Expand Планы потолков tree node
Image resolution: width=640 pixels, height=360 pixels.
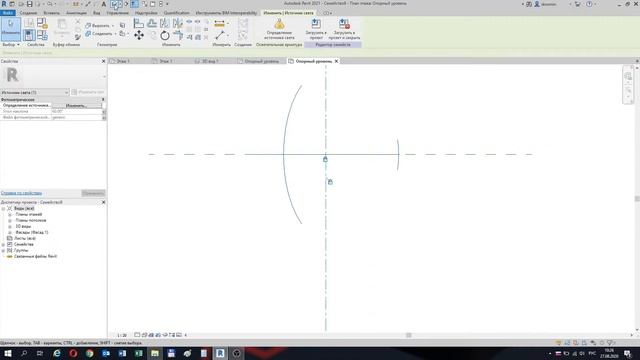(10, 220)
